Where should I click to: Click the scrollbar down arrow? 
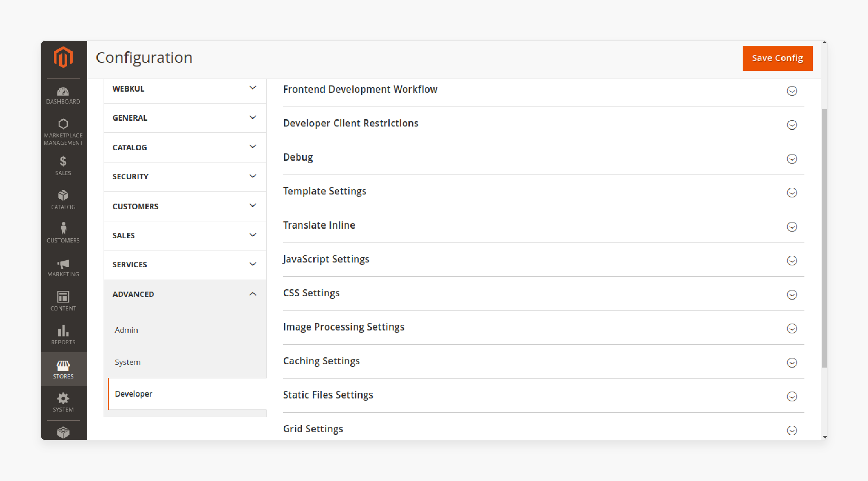825,437
